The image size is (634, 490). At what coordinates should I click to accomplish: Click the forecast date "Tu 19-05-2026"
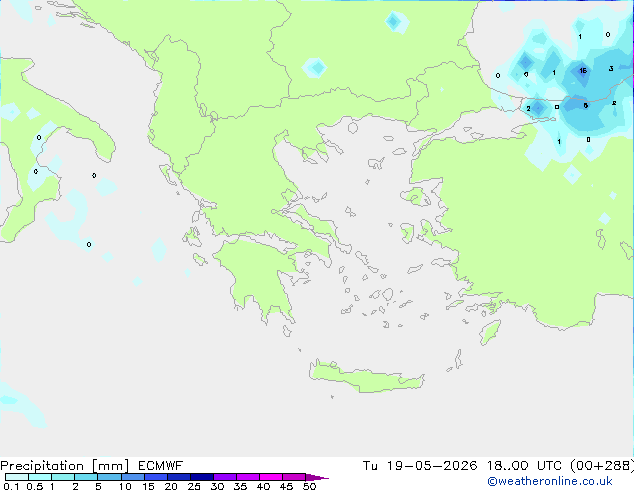pyautogui.click(x=420, y=466)
